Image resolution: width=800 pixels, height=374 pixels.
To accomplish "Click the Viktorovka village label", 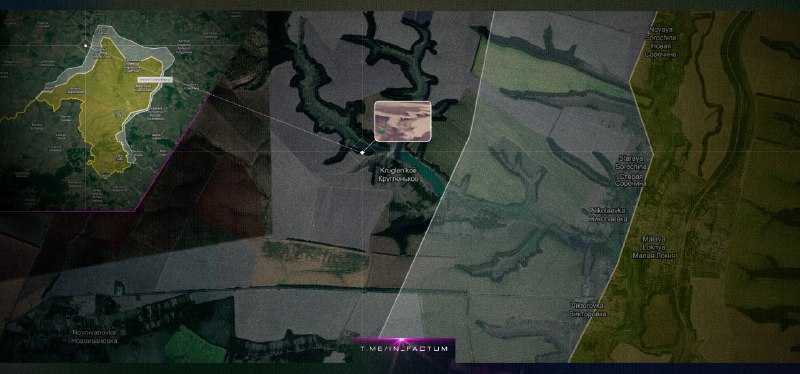I will coord(588,309).
